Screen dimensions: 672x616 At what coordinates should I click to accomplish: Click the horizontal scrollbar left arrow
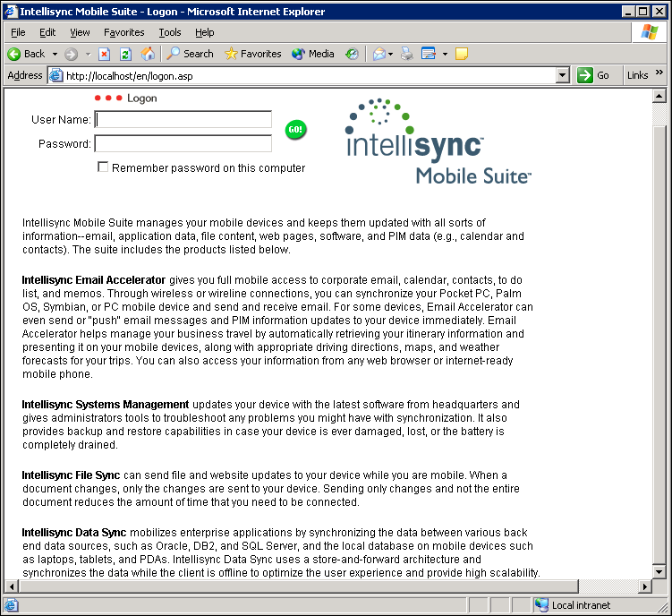(12, 586)
